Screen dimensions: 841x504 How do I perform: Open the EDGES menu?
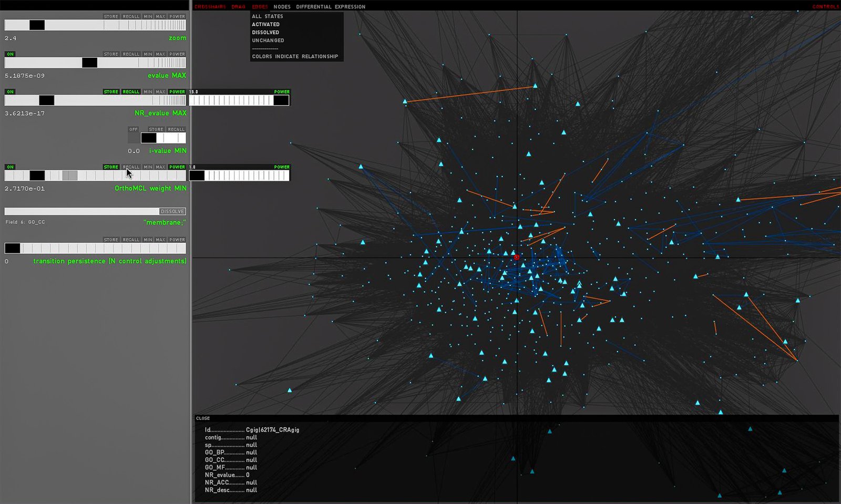(260, 7)
